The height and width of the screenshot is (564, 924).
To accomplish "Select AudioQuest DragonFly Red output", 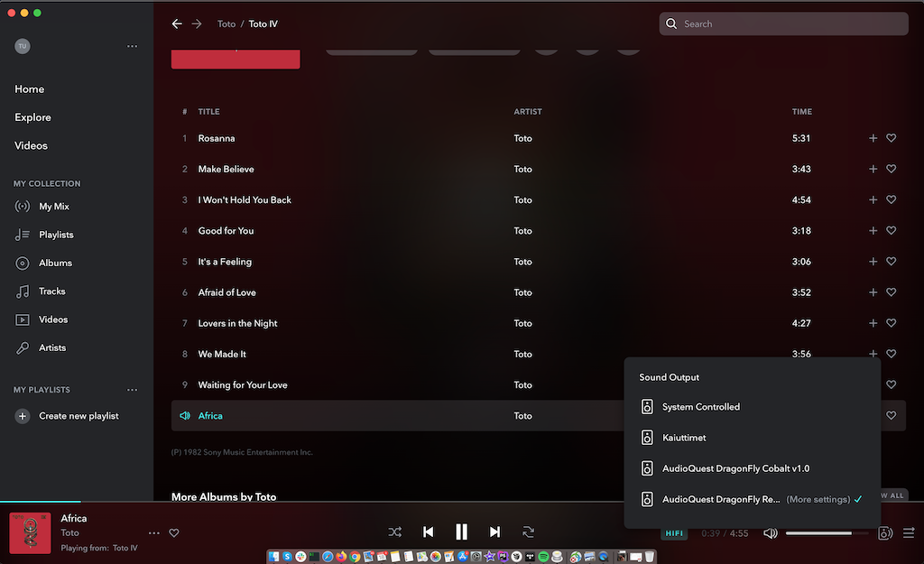I will 721,499.
